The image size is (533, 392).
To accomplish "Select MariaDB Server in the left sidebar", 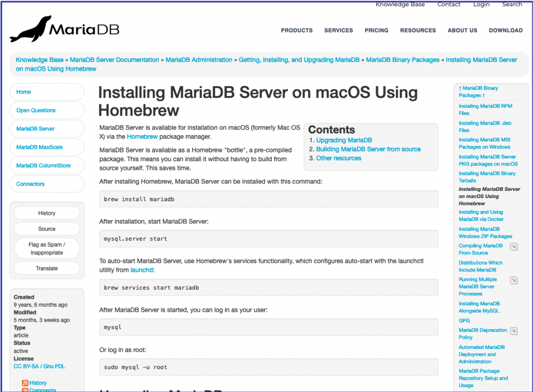I will pyautogui.click(x=47, y=128).
